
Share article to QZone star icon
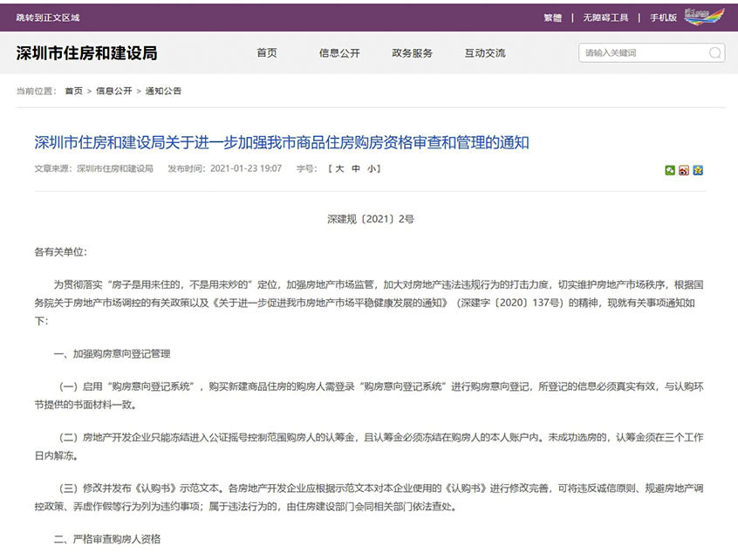click(698, 170)
